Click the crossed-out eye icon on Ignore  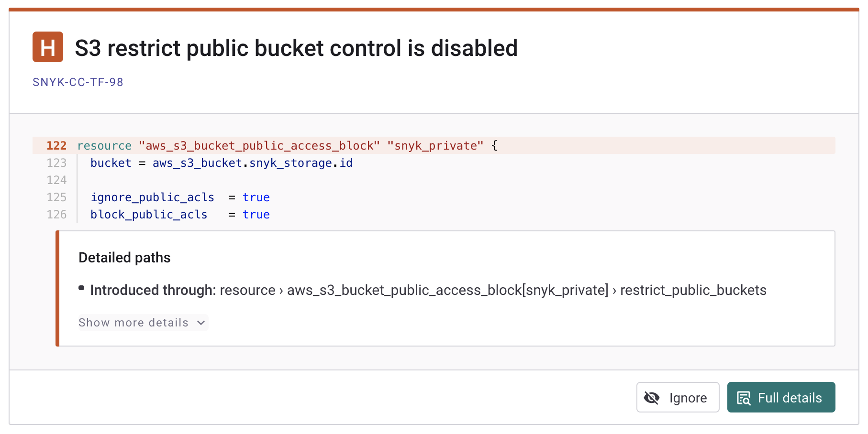coord(652,398)
